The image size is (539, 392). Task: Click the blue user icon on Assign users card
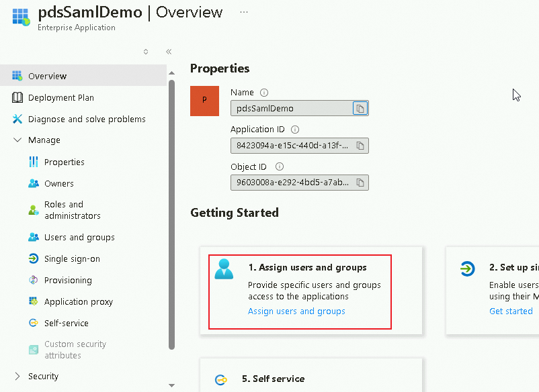(224, 269)
